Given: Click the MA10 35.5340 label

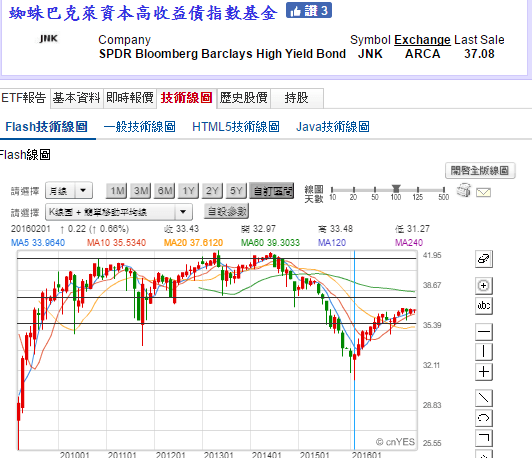Looking at the screenshot, I should point(116,243).
